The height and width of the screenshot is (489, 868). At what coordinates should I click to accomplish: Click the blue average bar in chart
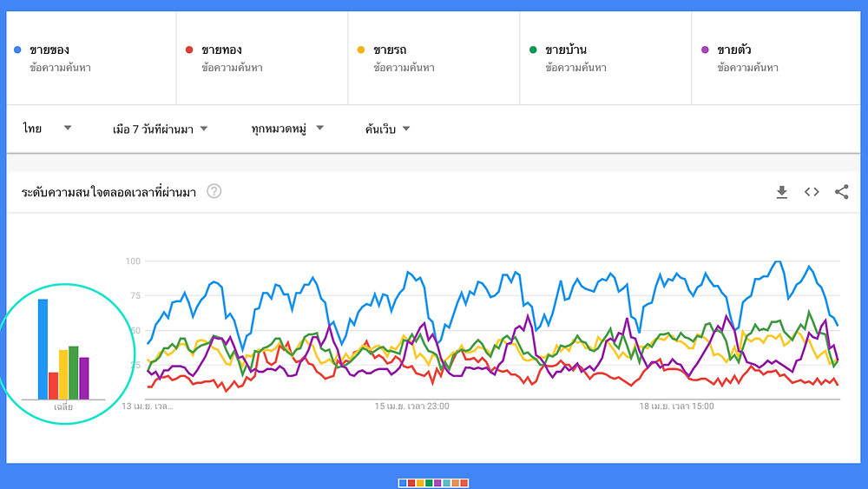[x=43, y=349]
